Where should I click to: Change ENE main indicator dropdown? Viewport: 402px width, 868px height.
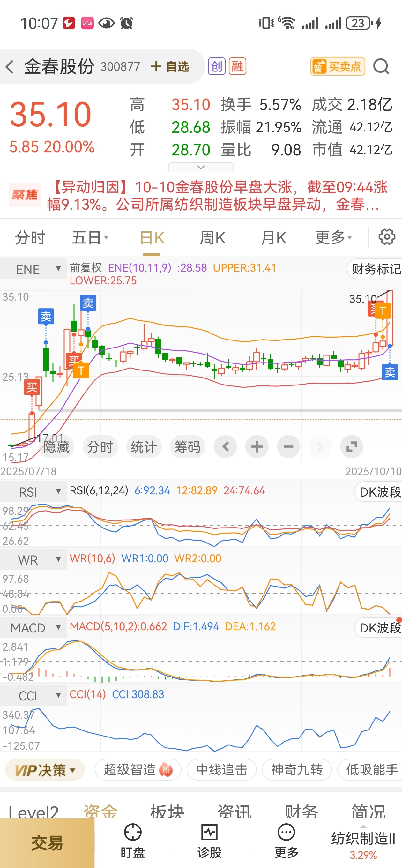point(33,269)
